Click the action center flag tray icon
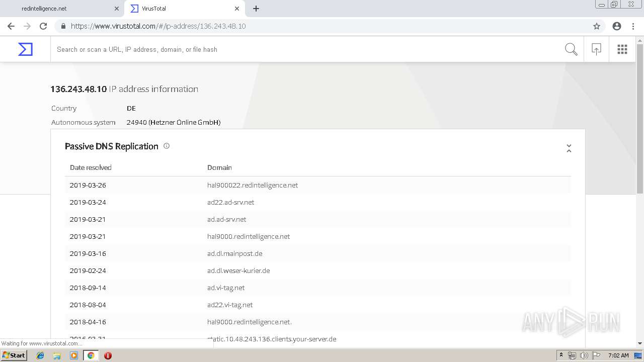644x362 pixels. [x=596, y=355]
